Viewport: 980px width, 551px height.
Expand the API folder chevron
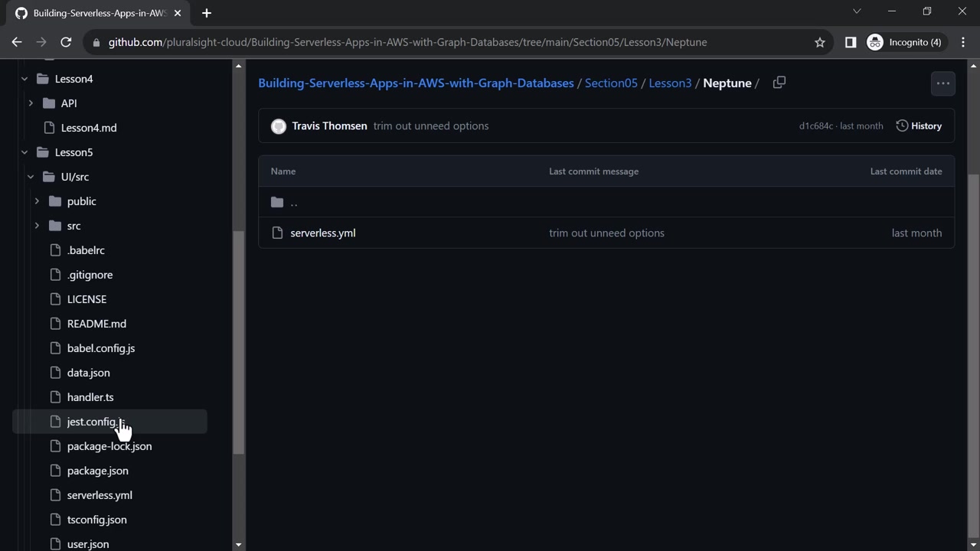coord(31,103)
